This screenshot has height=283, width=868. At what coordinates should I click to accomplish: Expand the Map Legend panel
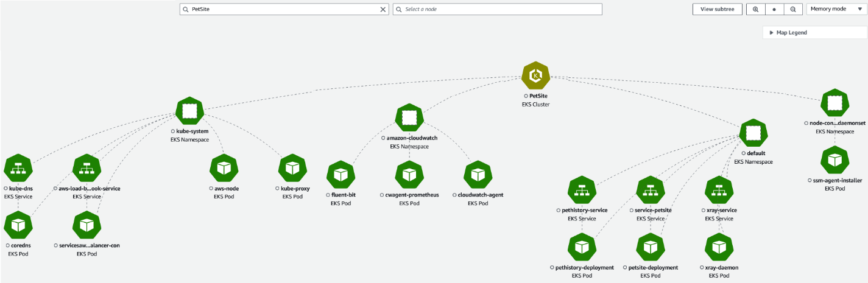[x=814, y=33]
